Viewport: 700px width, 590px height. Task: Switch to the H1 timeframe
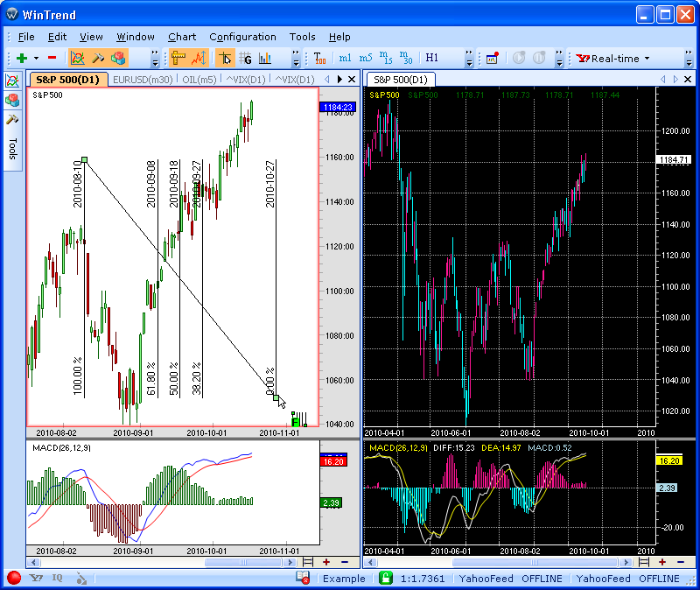[431, 58]
